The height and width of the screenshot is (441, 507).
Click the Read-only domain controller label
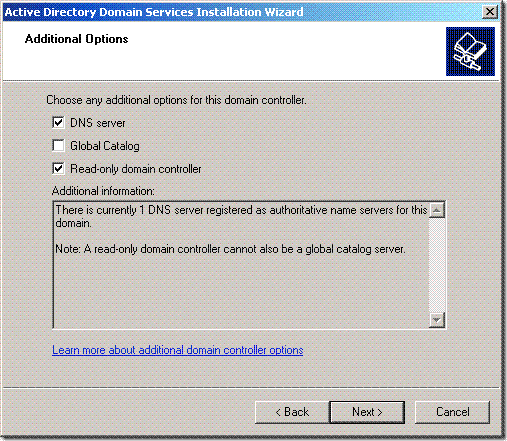[x=136, y=169]
